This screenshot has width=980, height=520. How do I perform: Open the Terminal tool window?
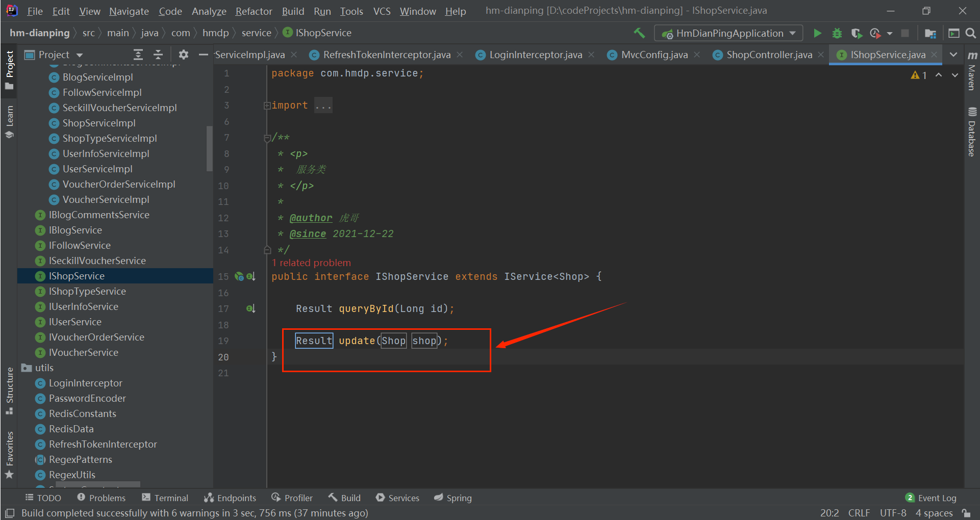(x=165, y=498)
